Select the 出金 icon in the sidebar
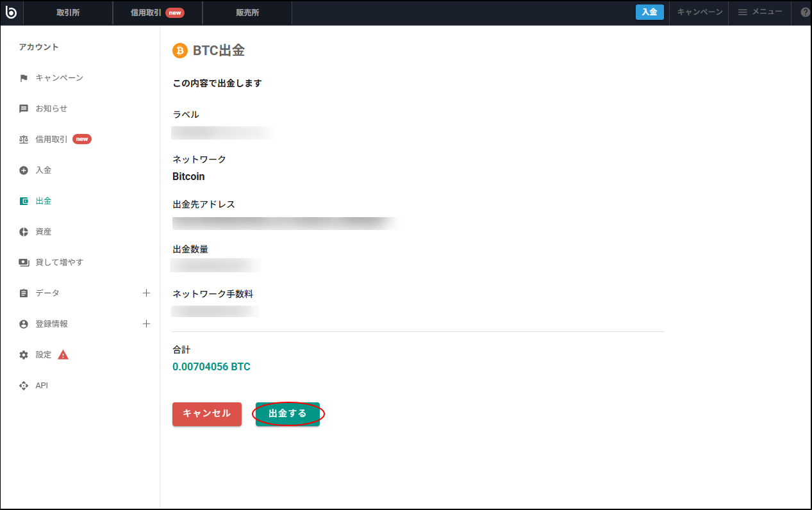The image size is (812, 510). pyautogui.click(x=24, y=201)
